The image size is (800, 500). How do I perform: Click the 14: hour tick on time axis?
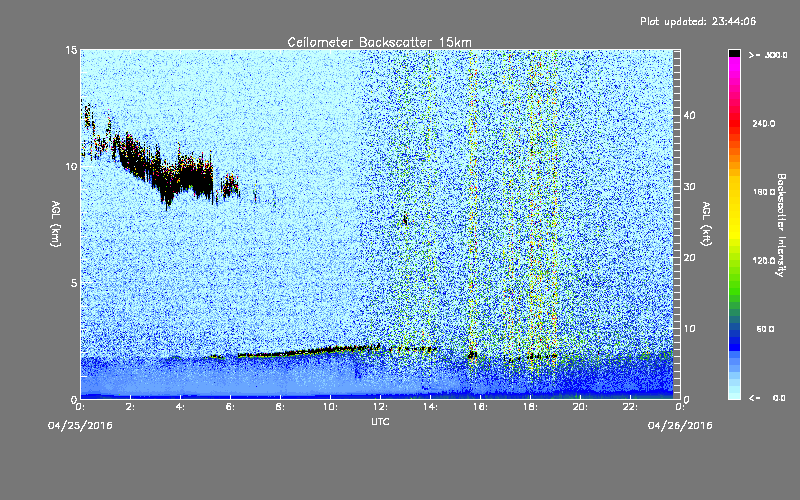point(431,407)
